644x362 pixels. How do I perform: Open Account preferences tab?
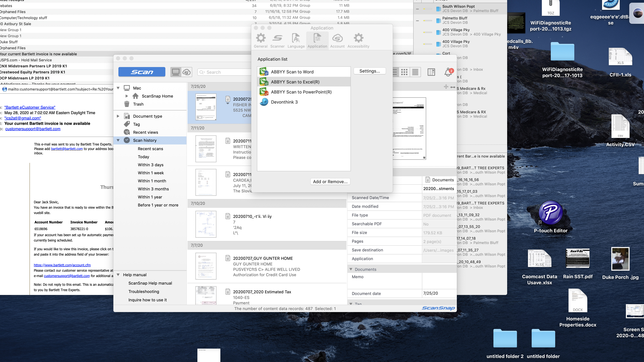click(x=337, y=40)
